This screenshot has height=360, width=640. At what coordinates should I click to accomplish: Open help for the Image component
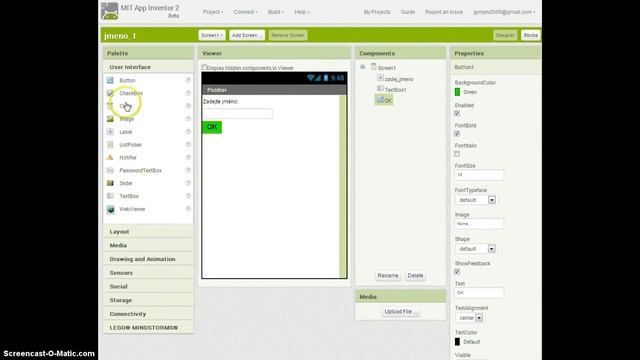click(188, 119)
